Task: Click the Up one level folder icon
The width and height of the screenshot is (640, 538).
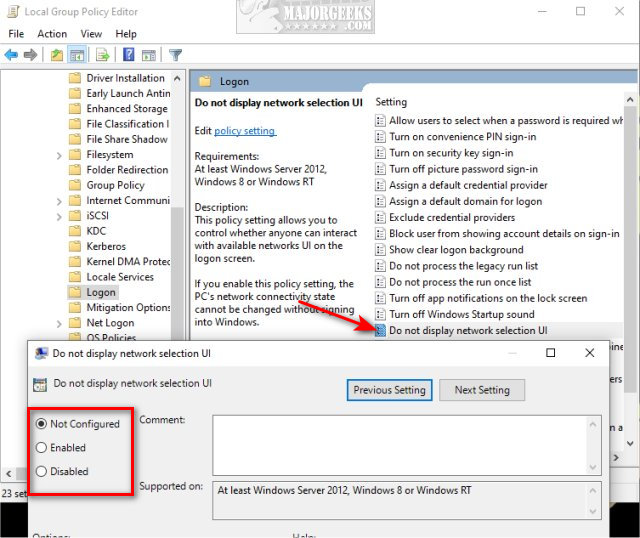Action: pos(56,54)
